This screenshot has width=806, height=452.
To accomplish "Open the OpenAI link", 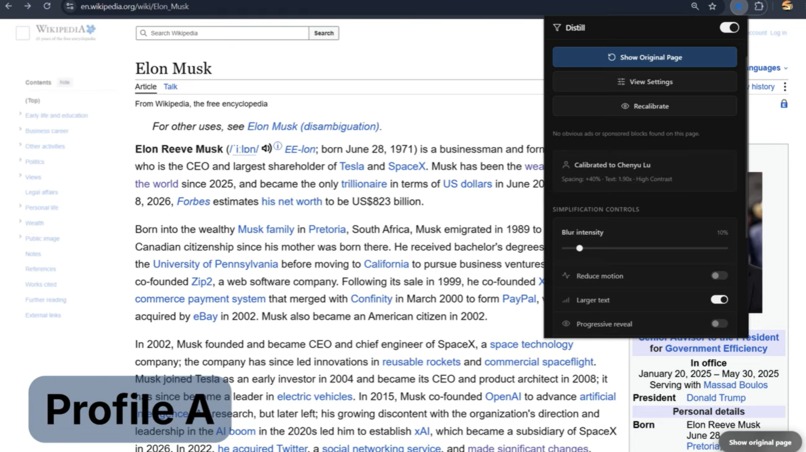I will (x=503, y=396).
